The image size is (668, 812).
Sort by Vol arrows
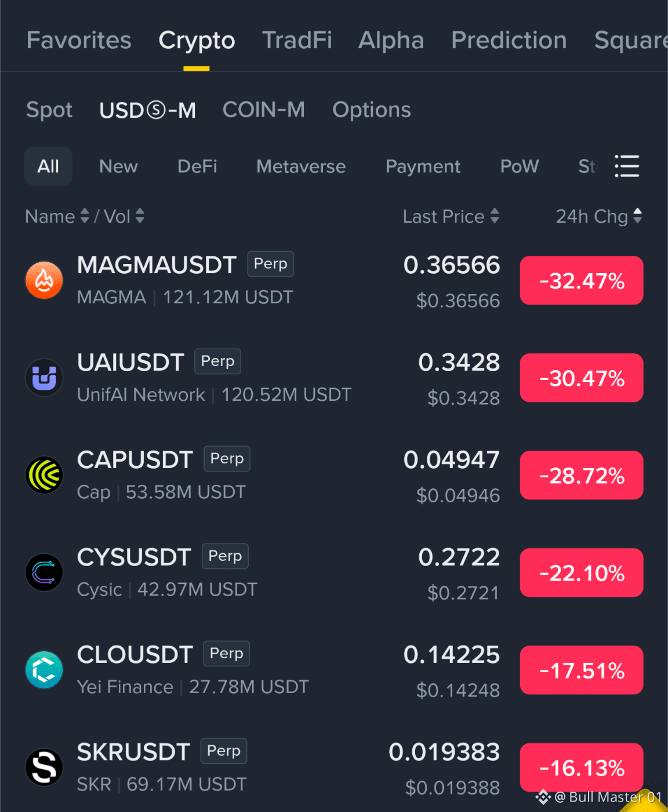pos(140,216)
